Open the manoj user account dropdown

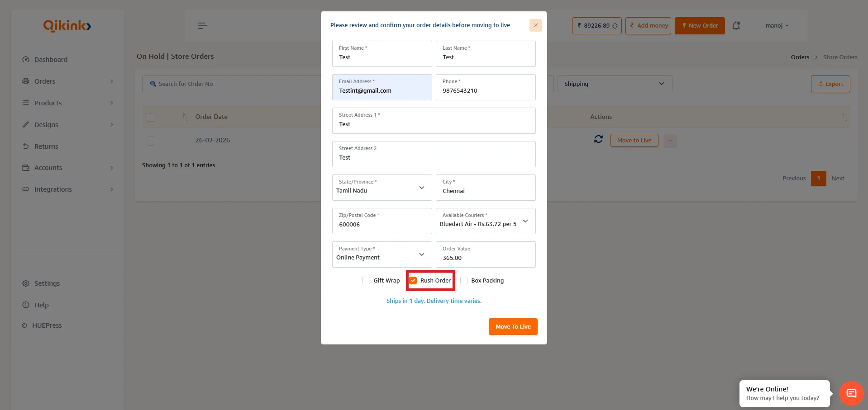(x=777, y=26)
